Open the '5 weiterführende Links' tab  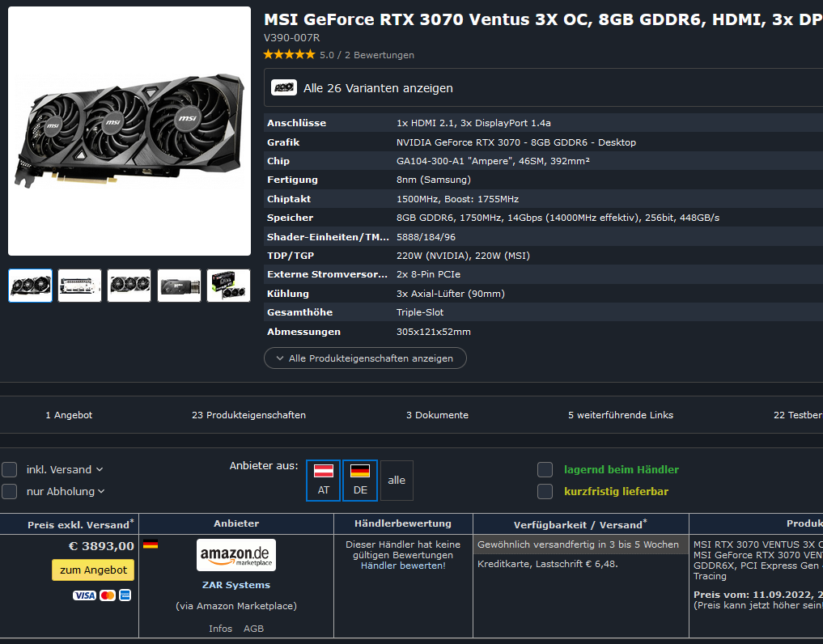click(621, 415)
